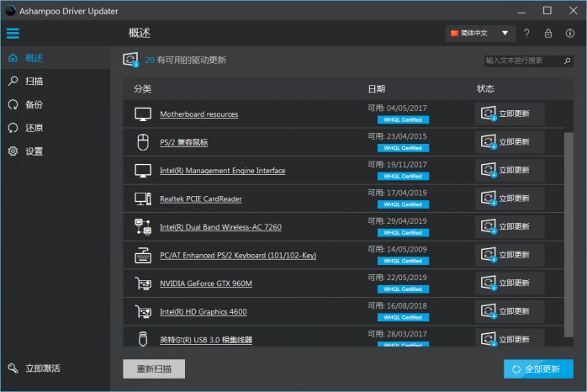The height and width of the screenshot is (392, 587).
Task: Click the Motherboard resources monitor icon
Action: [x=143, y=114]
